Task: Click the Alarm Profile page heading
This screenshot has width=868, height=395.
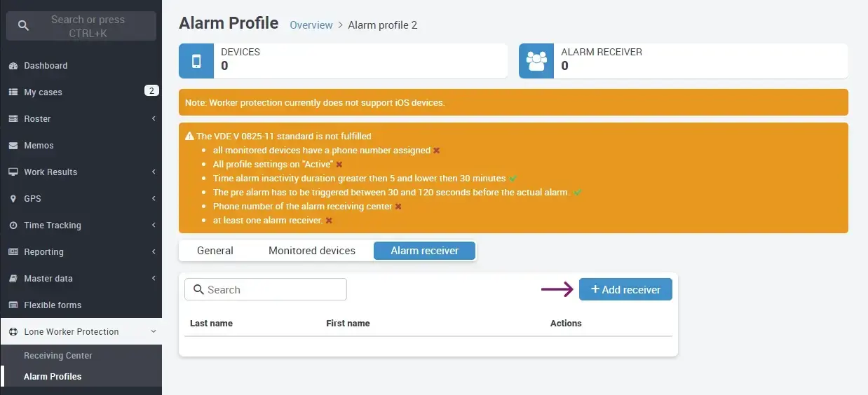Action: (229, 23)
